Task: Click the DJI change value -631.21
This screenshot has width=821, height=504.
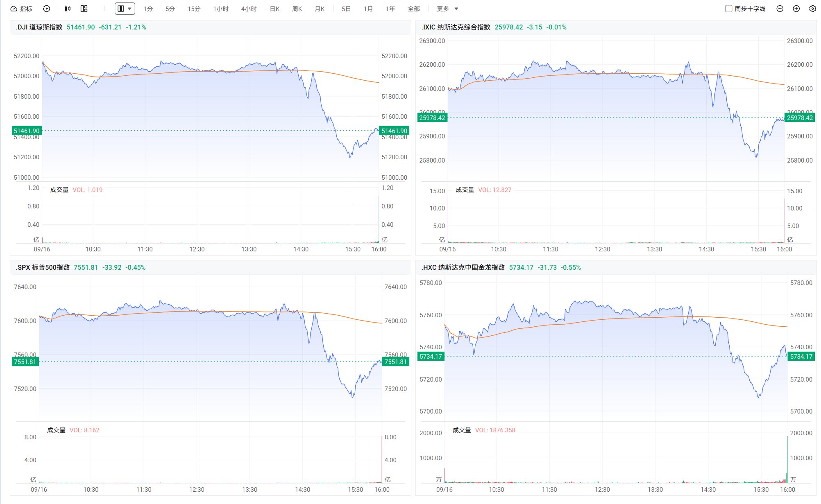Action: pos(110,27)
